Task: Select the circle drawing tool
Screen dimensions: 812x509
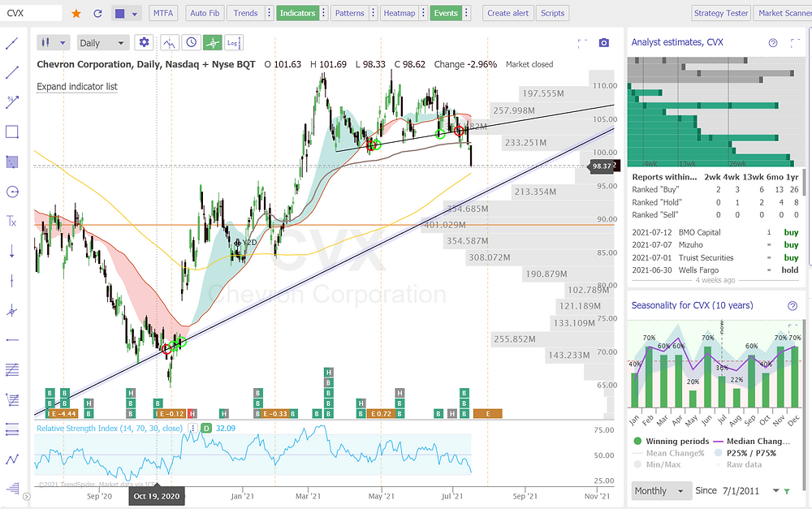Action: (x=12, y=192)
